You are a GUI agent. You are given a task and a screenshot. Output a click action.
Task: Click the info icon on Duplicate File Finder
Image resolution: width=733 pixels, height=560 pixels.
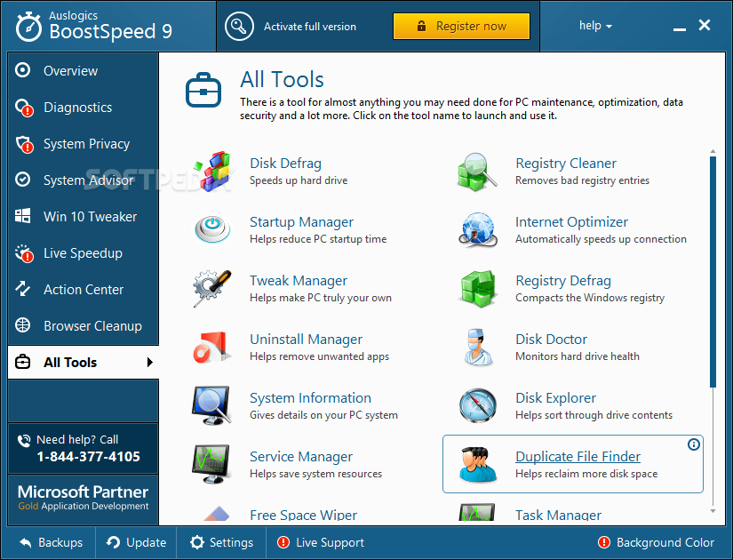click(x=694, y=444)
